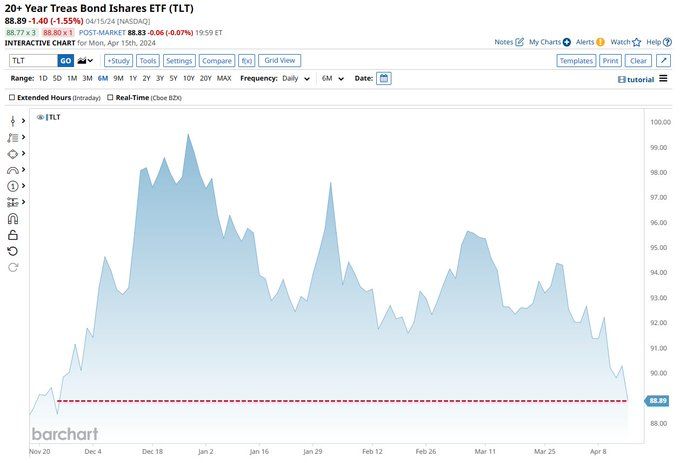Click the My Charts plus icon
The height and width of the screenshot is (463, 680).
(x=567, y=42)
